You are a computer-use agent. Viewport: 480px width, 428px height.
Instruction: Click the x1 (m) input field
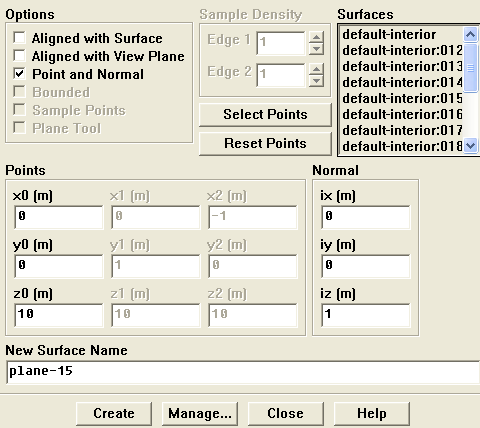coord(156,217)
